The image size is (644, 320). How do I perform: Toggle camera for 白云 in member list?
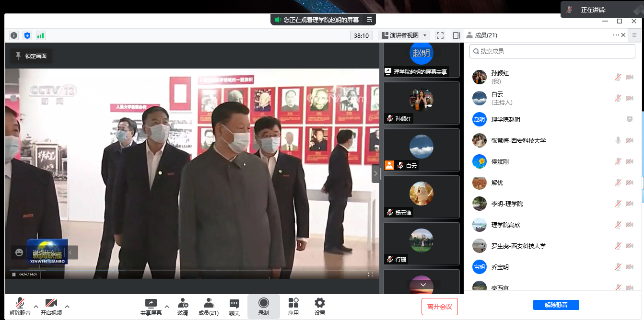click(630, 98)
